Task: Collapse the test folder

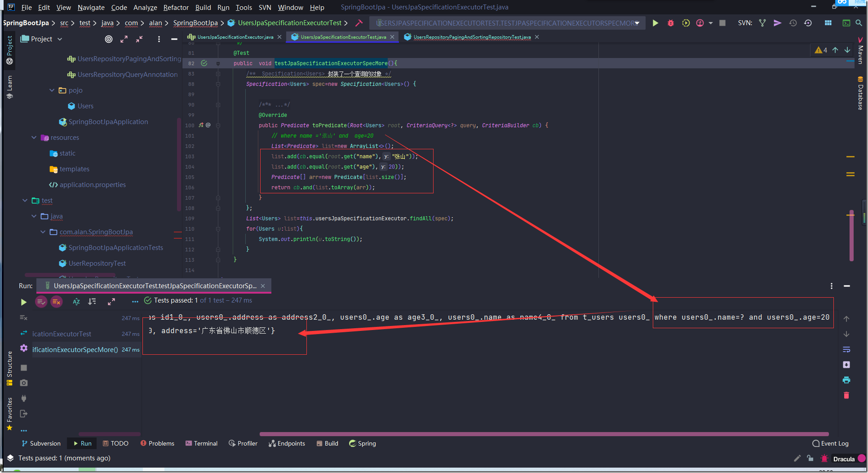Action: pos(25,200)
